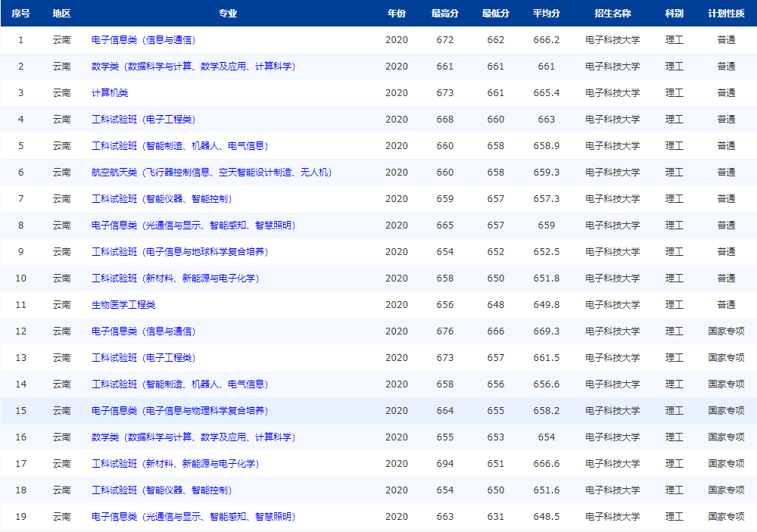Click the 计划性质 column header
The image size is (757, 532).
(x=726, y=14)
